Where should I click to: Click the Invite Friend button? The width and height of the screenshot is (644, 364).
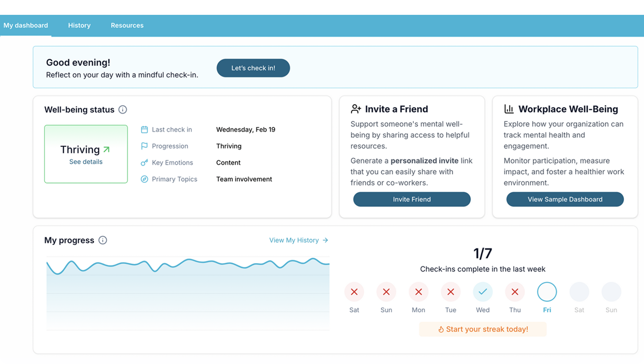[412, 200]
